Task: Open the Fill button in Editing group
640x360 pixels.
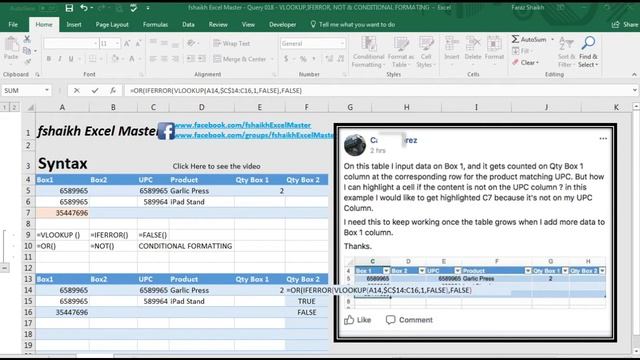Action: pyautogui.click(x=521, y=51)
